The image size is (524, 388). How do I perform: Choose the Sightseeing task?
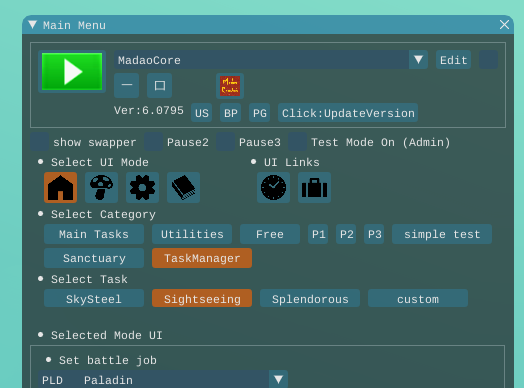(x=202, y=298)
